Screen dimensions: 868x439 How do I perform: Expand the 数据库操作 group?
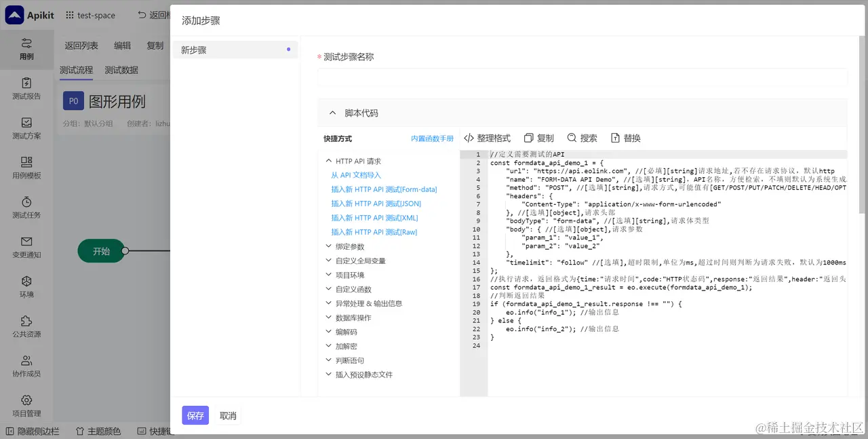pos(329,318)
